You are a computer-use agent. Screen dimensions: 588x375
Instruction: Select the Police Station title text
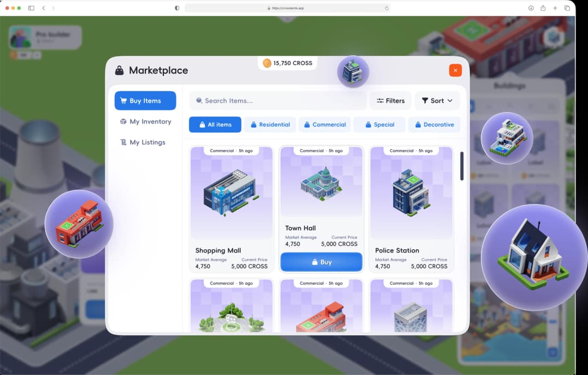(397, 250)
